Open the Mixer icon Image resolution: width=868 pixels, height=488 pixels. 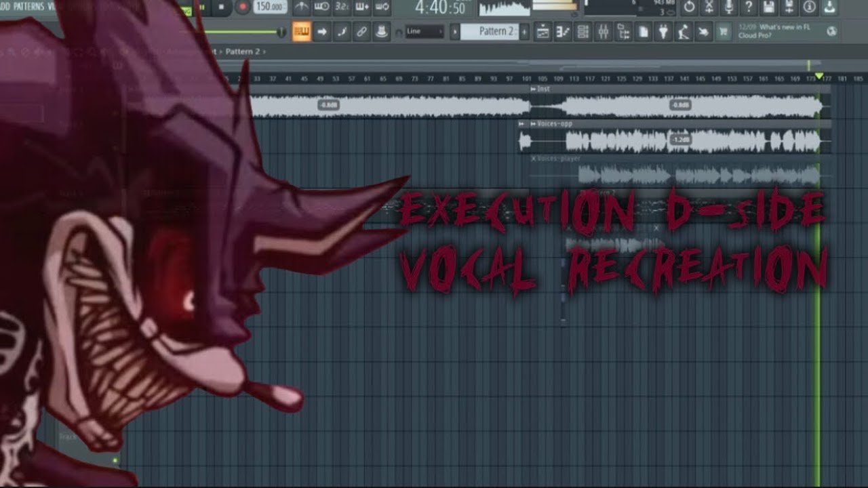tap(603, 31)
